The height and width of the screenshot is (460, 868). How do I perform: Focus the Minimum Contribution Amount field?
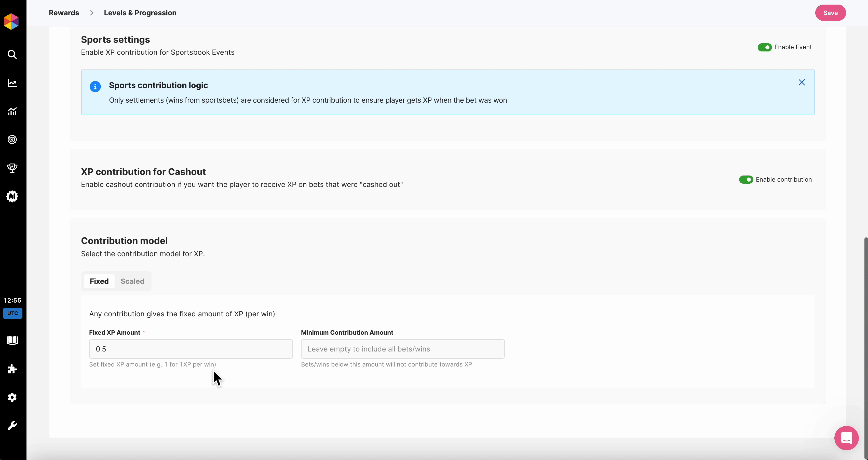tap(402, 349)
